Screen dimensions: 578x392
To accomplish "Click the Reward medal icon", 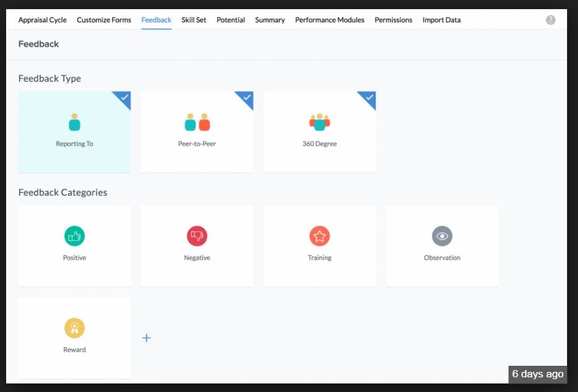I will click(x=74, y=328).
